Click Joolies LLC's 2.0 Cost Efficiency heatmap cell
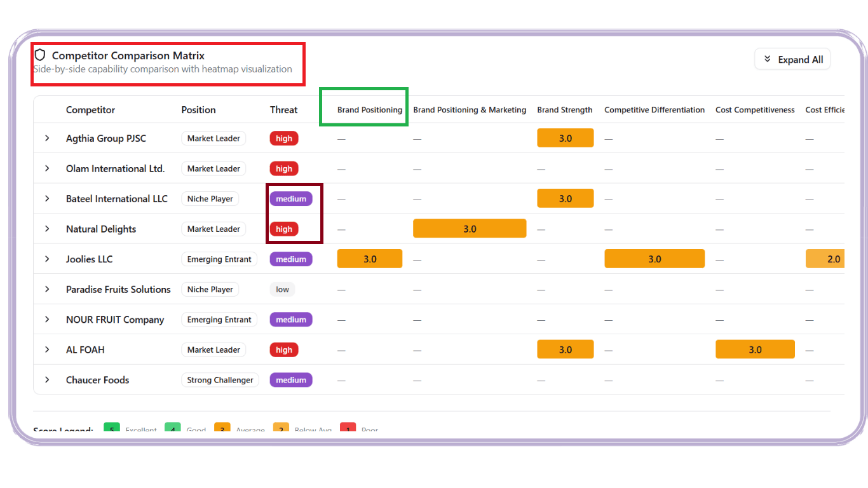 [825, 259]
